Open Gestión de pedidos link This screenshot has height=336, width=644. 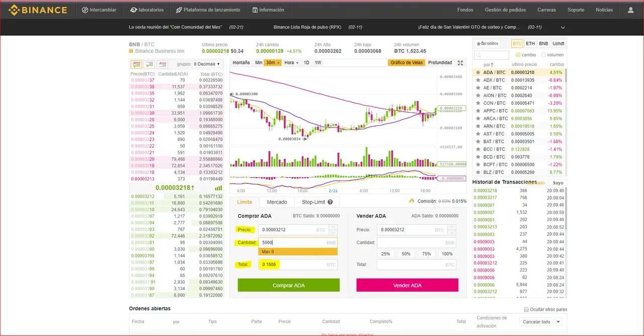coord(505,10)
